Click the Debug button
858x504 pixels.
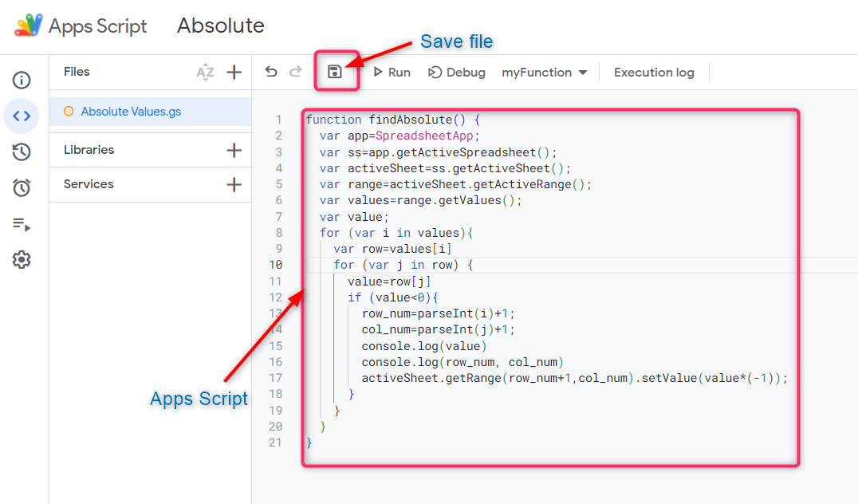coord(457,73)
